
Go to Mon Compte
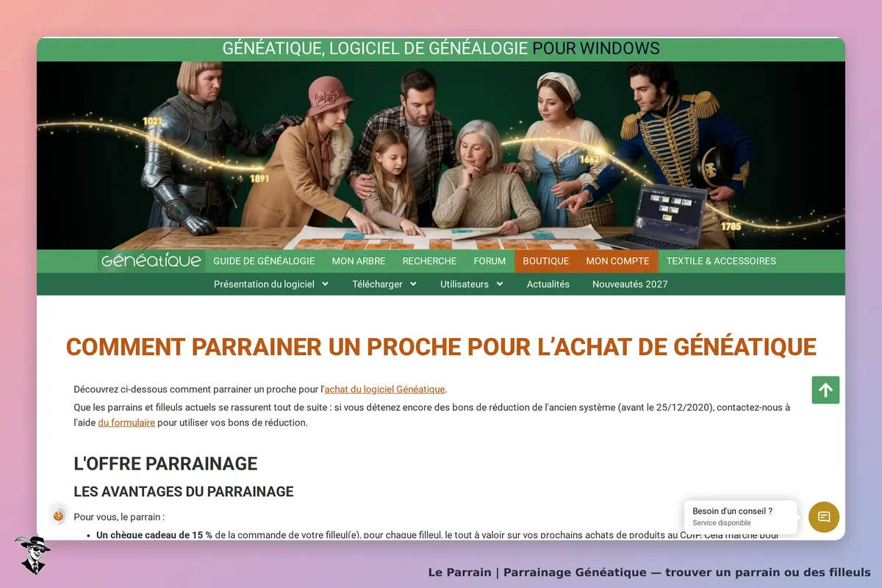click(617, 261)
